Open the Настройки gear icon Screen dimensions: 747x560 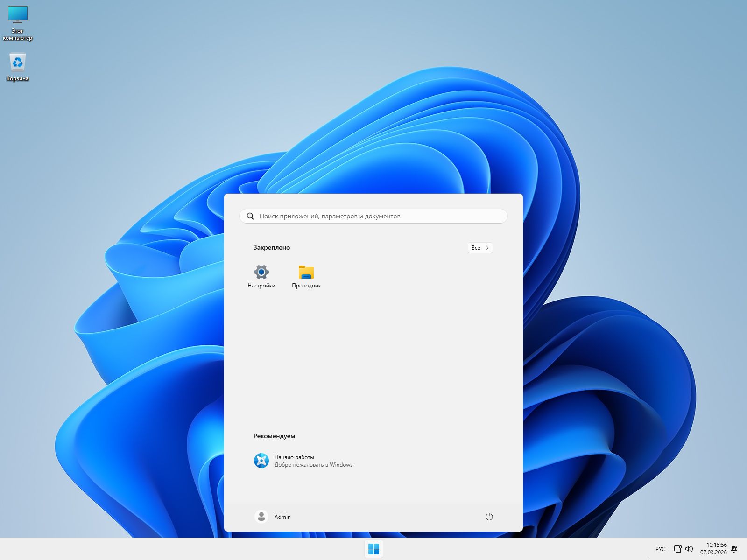261,272
